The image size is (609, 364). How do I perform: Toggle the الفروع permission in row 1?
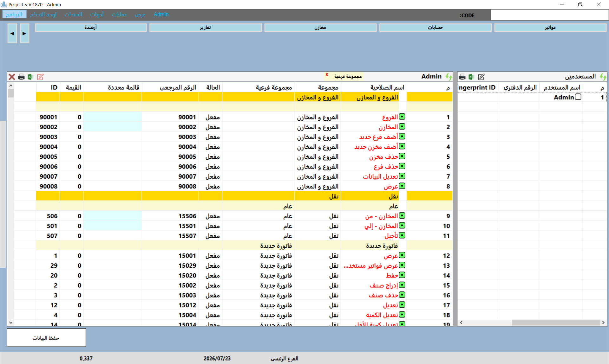click(402, 117)
